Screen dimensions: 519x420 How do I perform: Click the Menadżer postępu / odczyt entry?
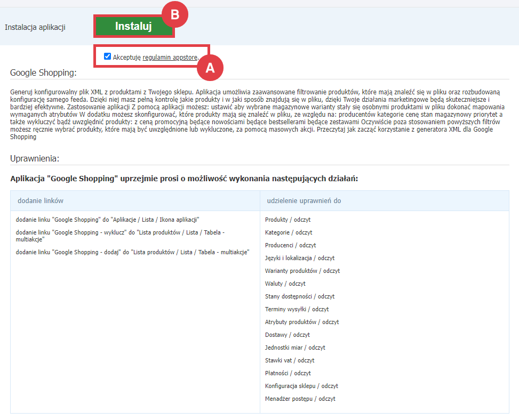point(300,399)
